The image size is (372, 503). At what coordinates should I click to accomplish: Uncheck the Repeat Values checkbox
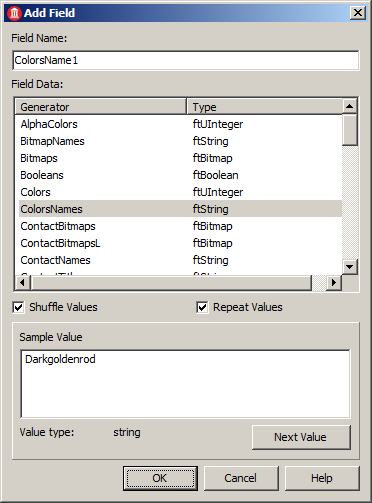click(x=202, y=307)
